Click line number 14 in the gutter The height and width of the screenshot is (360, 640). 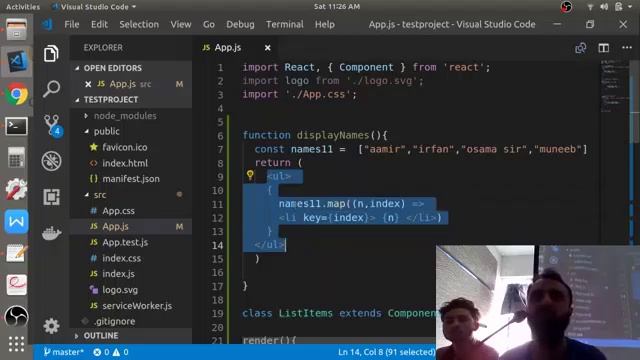pyautogui.click(x=218, y=245)
